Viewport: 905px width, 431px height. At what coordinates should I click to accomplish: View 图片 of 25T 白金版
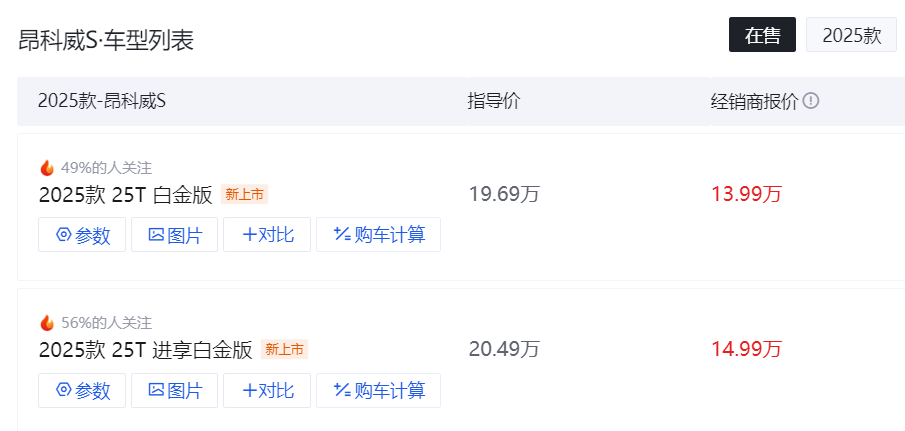(174, 235)
